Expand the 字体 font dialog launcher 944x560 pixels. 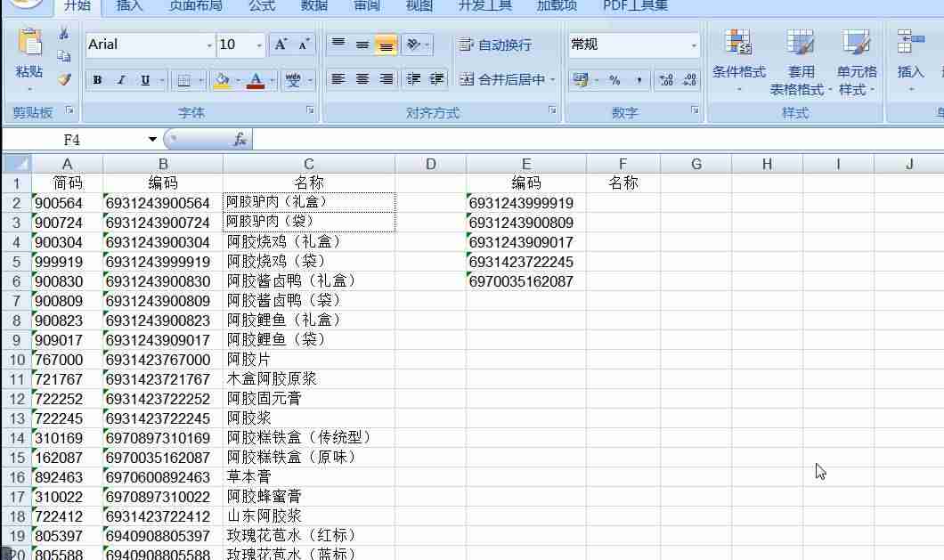(x=310, y=110)
